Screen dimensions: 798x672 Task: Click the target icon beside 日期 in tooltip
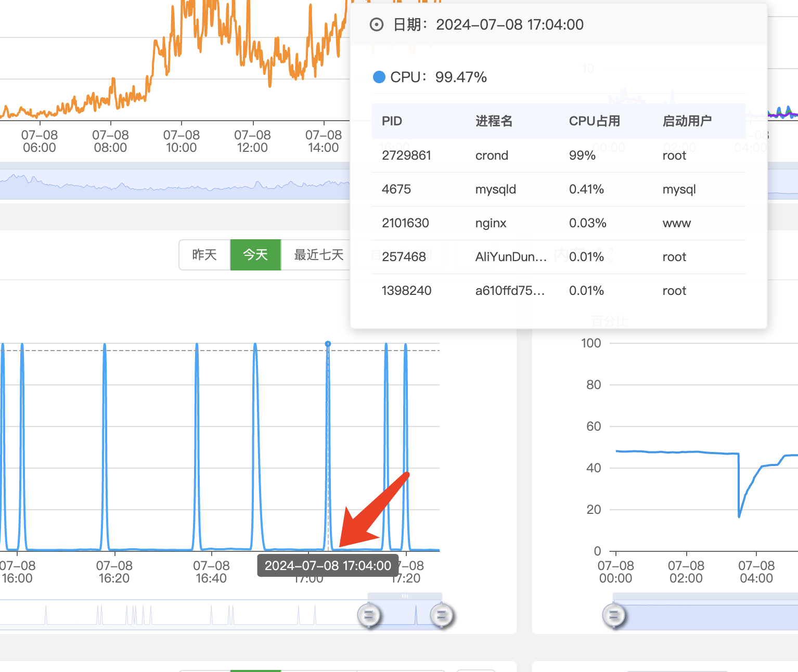click(377, 24)
